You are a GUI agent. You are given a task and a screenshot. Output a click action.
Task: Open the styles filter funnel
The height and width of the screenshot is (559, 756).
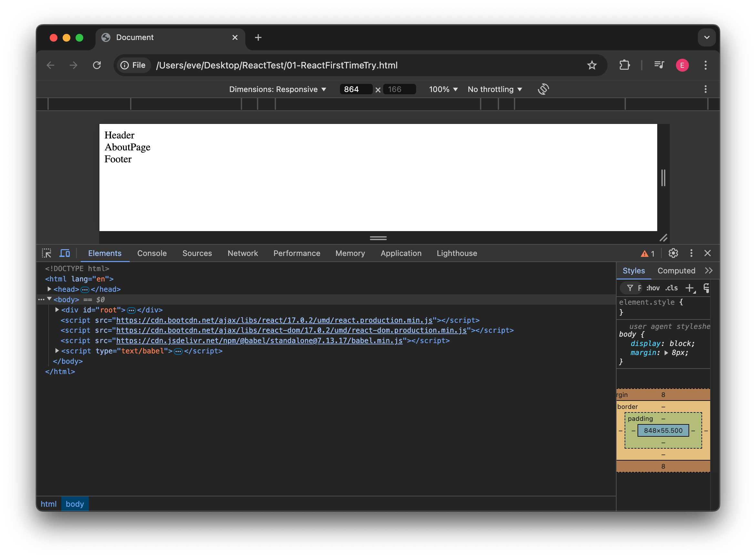(630, 288)
